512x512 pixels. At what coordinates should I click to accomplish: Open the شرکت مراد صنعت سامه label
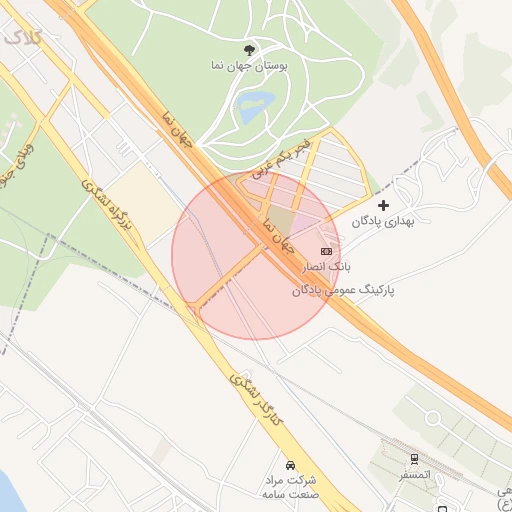(290, 487)
